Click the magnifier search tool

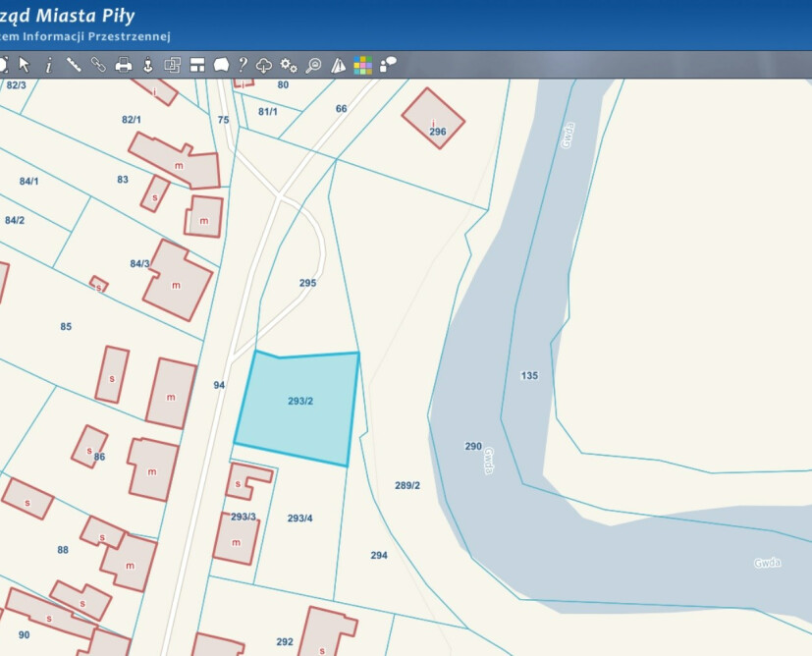click(313, 65)
